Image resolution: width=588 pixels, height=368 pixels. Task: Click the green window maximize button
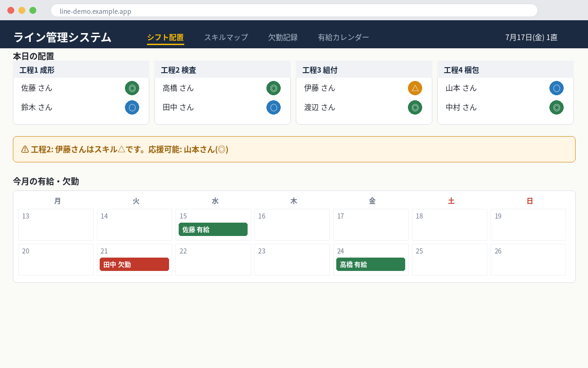[x=33, y=10]
